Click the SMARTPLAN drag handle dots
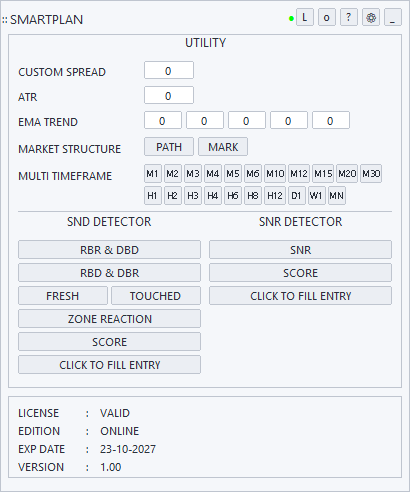The width and height of the screenshot is (410, 492). 5,20
